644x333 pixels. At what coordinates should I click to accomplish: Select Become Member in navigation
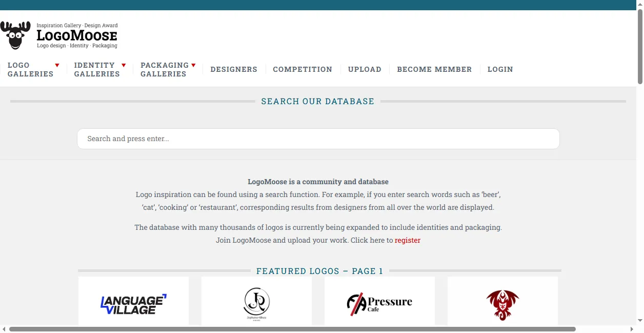pyautogui.click(x=434, y=69)
